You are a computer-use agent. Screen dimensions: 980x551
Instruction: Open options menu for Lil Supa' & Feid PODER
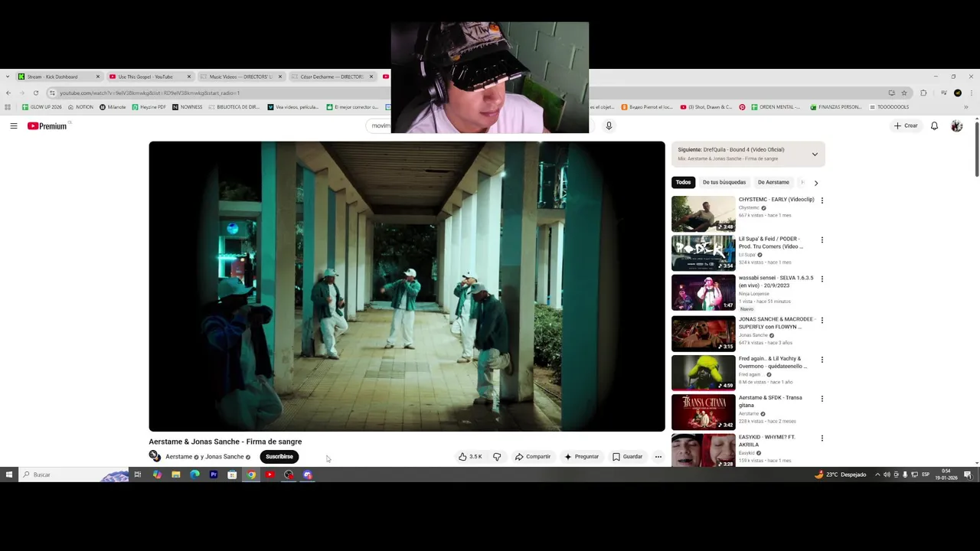point(822,240)
